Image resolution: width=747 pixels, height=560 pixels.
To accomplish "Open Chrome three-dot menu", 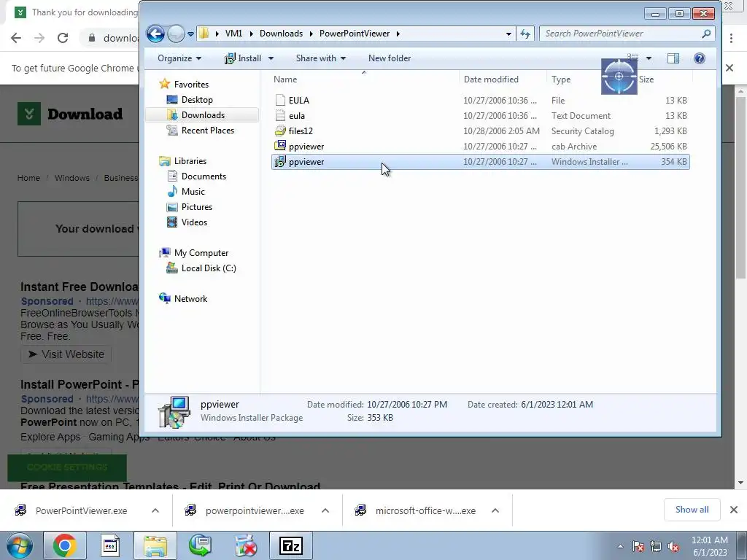I will pyautogui.click(x=731, y=38).
